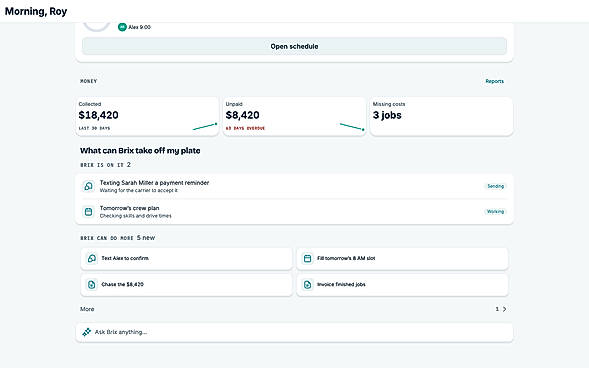Go to next page with the chevron arrow
This screenshot has width=589, height=368.
tap(504, 309)
